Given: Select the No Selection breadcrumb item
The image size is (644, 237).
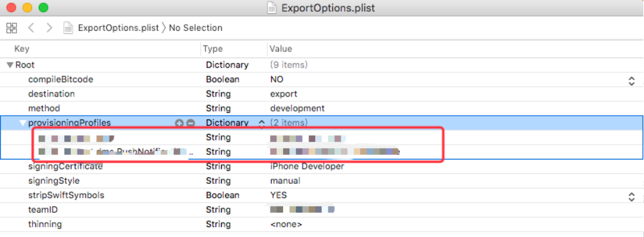Looking at the screenshot, I should (x=196, y=28).
